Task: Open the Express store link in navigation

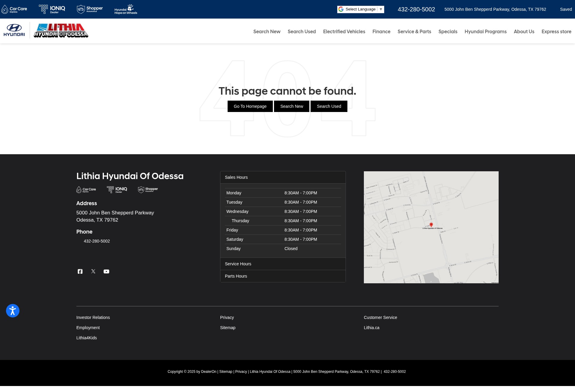Action: coord(556,31)
